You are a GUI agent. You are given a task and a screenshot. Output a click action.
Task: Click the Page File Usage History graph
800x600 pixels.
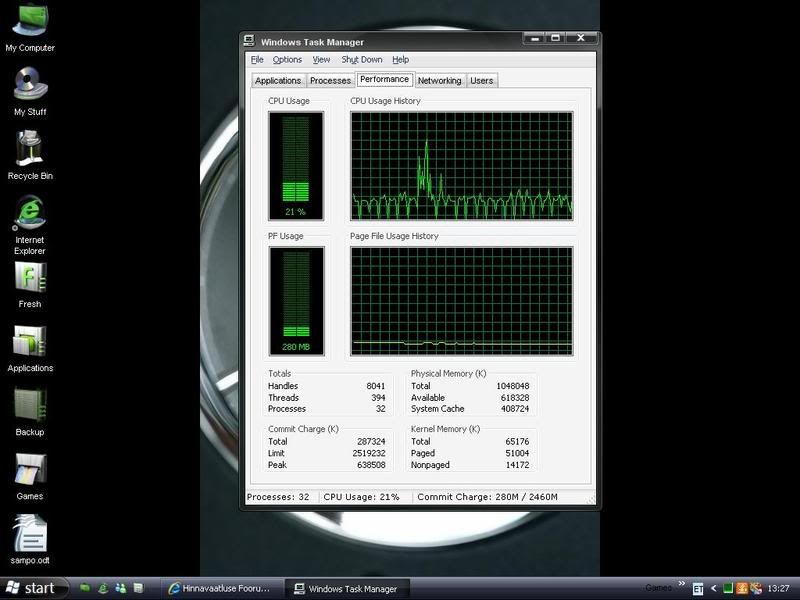[462, 301]
